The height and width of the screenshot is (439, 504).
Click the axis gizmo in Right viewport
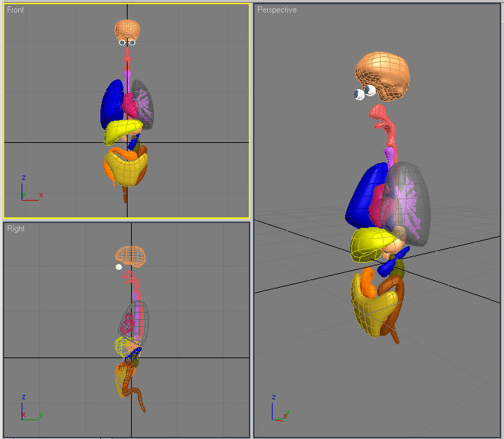(29, 410)
